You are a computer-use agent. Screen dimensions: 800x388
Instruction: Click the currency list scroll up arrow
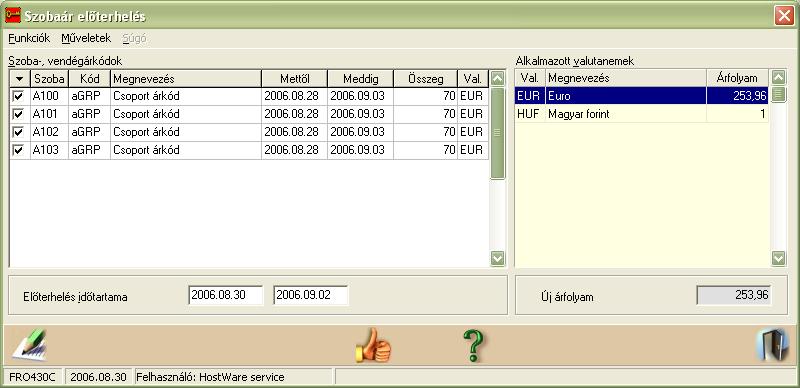click(779, 77)
